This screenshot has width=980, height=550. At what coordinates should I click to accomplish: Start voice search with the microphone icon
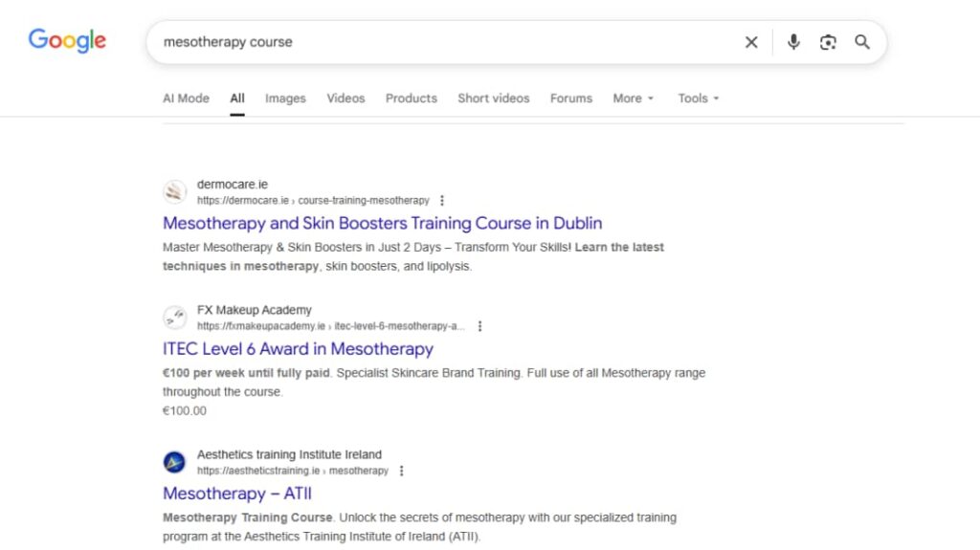pyautogui.click(x=793, y=42)
